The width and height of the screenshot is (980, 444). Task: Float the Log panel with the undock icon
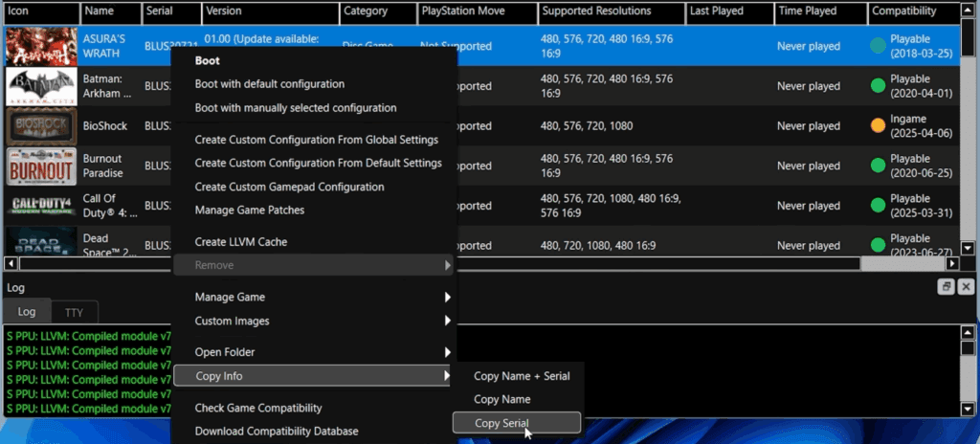click(946, 286)
